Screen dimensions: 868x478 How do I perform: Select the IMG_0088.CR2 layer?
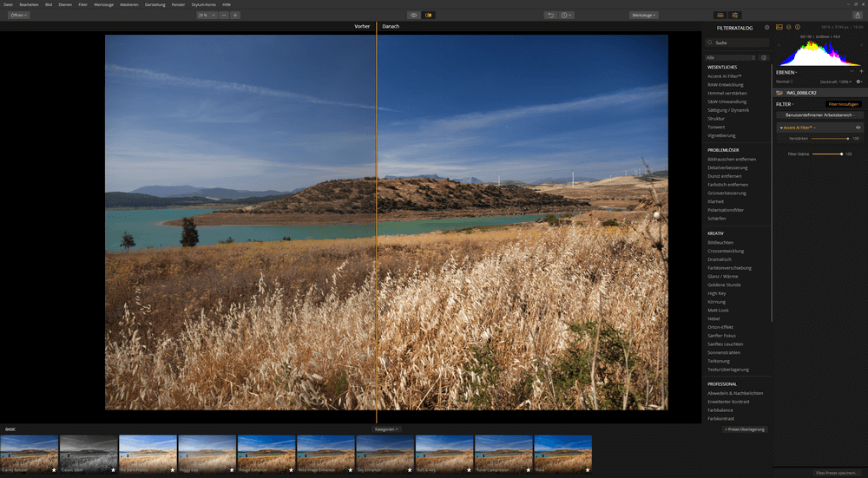(820, 93)
